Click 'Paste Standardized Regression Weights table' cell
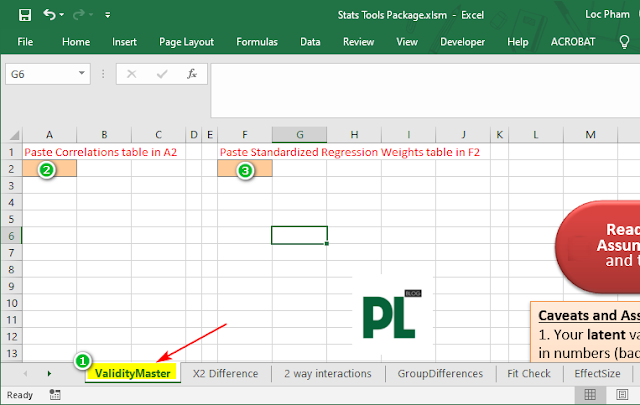The image size is (640, 405). click(350, 152)
